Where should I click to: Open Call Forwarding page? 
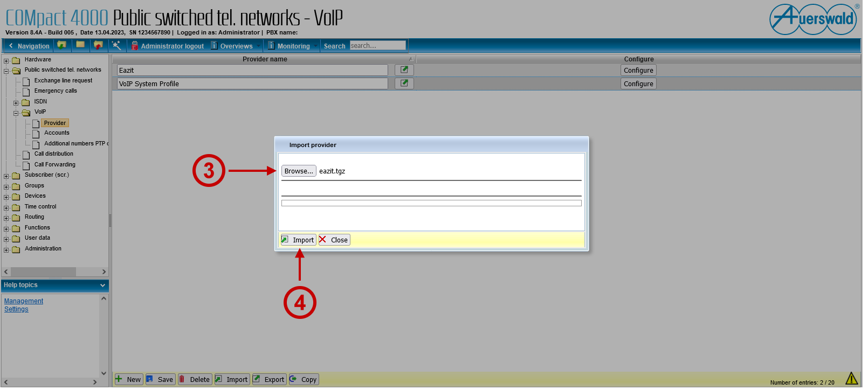55,165
